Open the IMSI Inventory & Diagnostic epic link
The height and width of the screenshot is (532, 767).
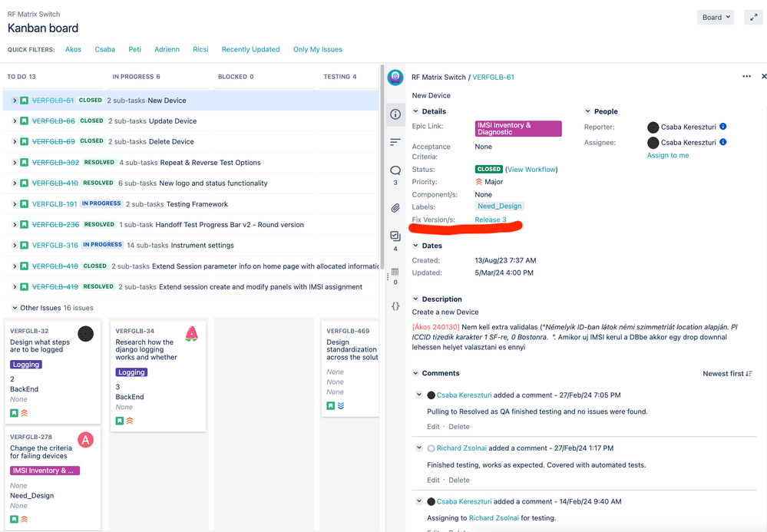pyautogui.click(x=518, y=129)
